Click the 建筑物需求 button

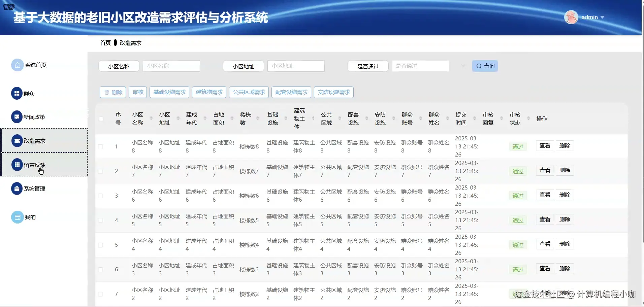[209, 92]
